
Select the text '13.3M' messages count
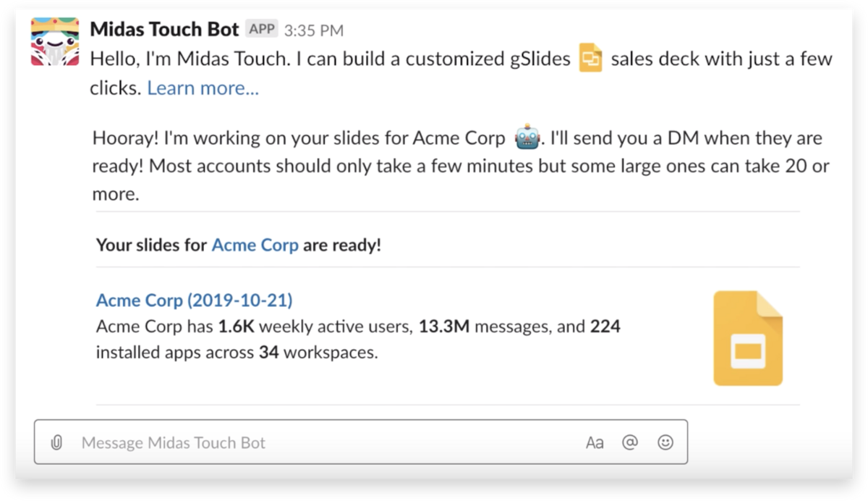pos(444,327)
